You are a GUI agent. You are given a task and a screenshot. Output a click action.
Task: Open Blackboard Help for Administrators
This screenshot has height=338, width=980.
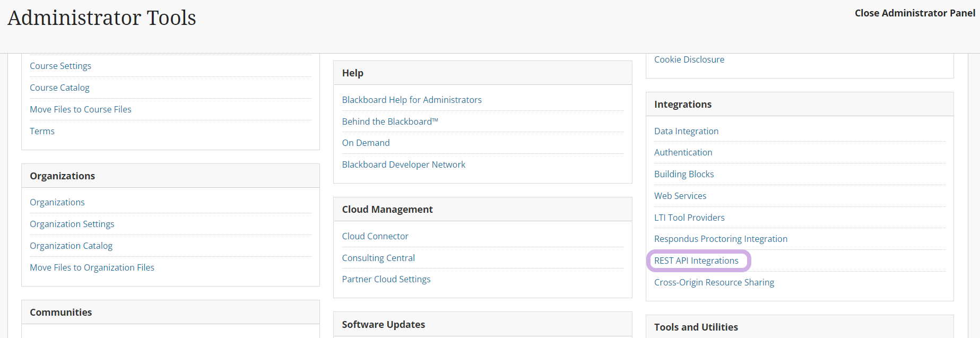pyautogui.click(x=412, y=100)
